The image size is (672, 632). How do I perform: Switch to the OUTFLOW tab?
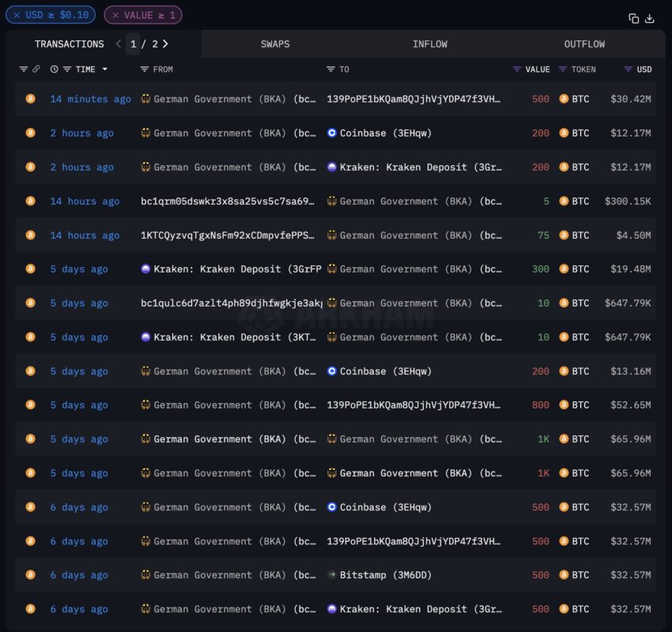[584, 43]
